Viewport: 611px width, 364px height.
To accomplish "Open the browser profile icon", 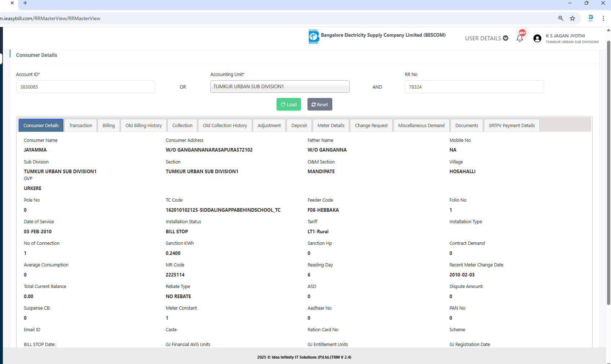I will (590, 18).
